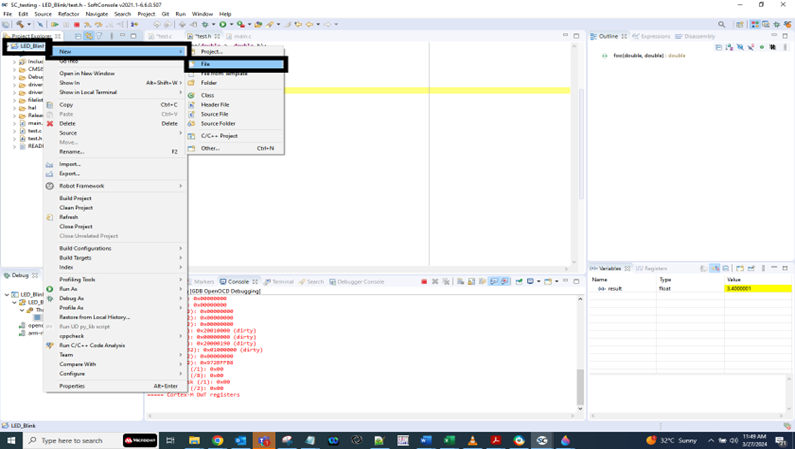Click the Console vertical scrollbar thumb
The image size is (795, 449).
(x=580, y=387)
